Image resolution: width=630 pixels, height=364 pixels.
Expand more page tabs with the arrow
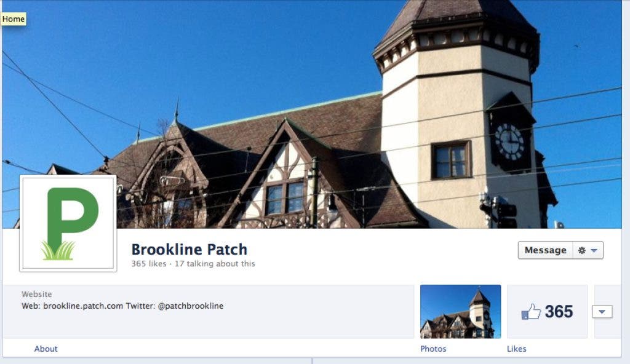(602, 312)
